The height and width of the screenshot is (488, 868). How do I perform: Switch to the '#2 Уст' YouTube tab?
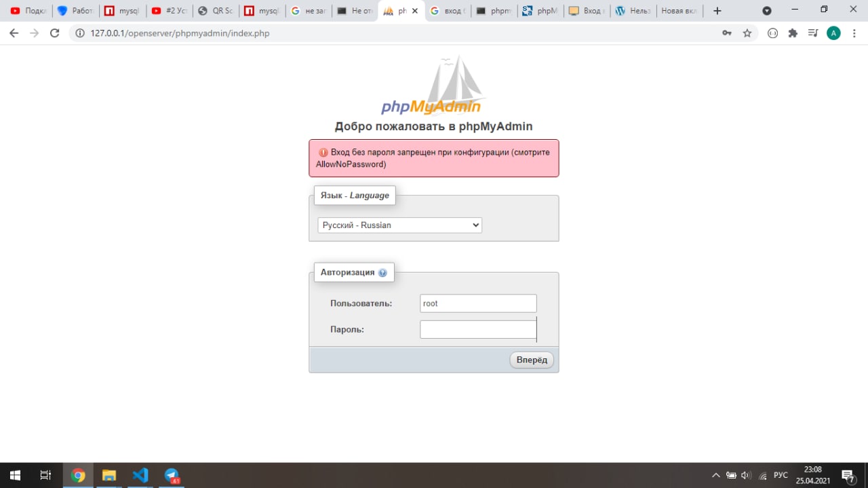(168, 11)
